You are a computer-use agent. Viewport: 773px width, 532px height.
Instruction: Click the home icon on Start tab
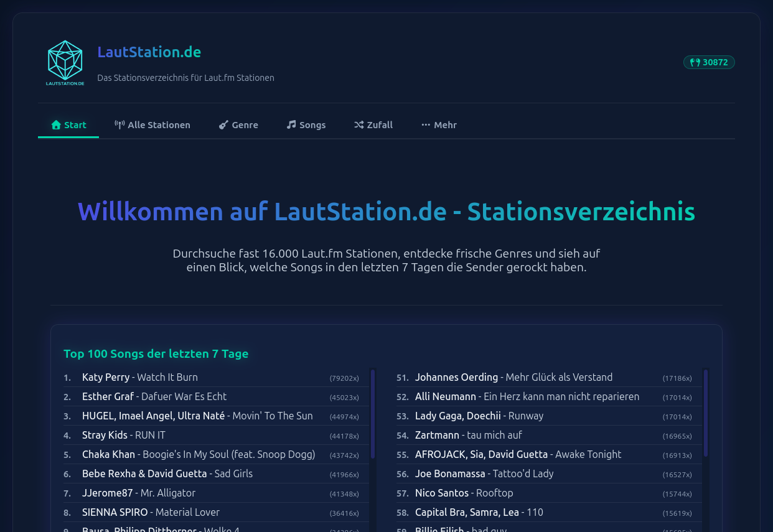[56, 125]
